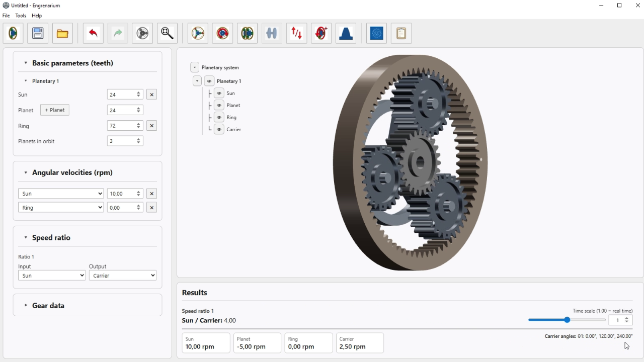The width and height of the screenshot is (644, 362).
Task: Remove the Sun teeth row with X
Action: (x=151, y=95)
